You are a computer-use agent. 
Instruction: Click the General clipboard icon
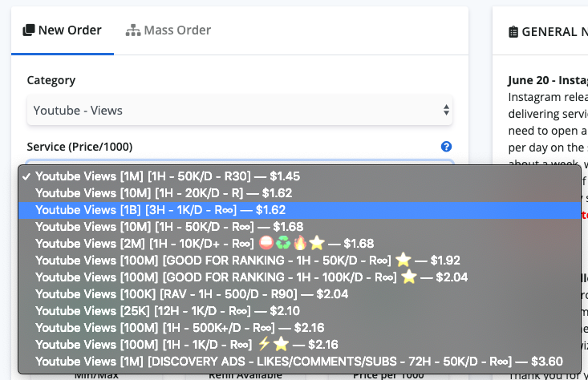coord(513,32)
